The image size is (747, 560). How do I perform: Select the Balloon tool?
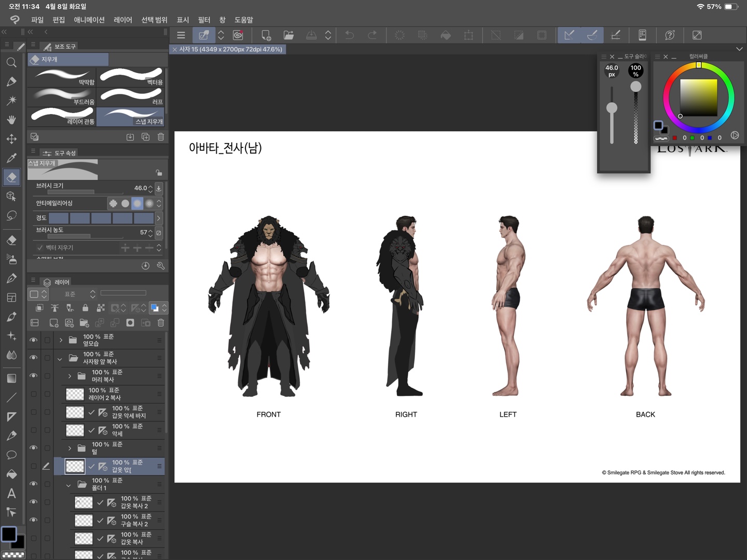tap(11, 455)
